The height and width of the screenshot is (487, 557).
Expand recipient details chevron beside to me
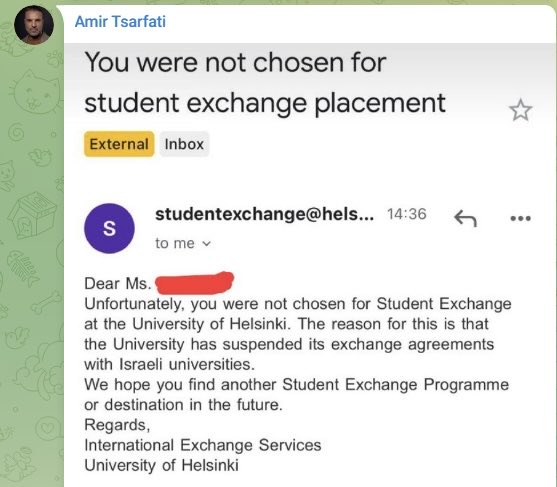tap(206, 244)
